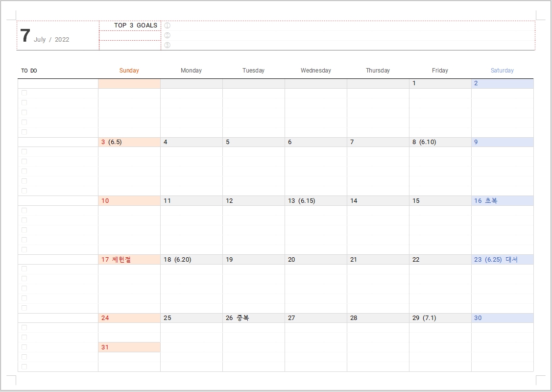The image size is (552, 392).
Task: Select the 'TOP 3 GOALS' label
Action: (136, 25)
